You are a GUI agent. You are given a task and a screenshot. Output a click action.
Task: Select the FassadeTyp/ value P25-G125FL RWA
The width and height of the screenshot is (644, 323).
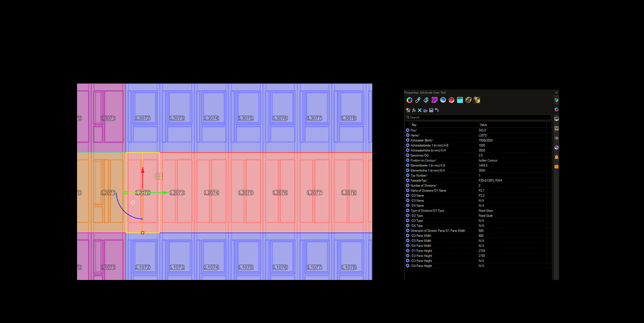(490, 181)
